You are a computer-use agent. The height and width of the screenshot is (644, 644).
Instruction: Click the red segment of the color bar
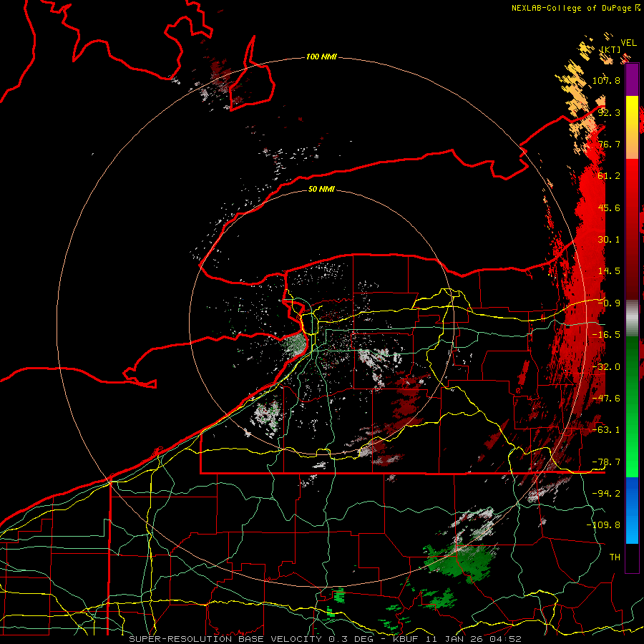(x=632, y=229)
